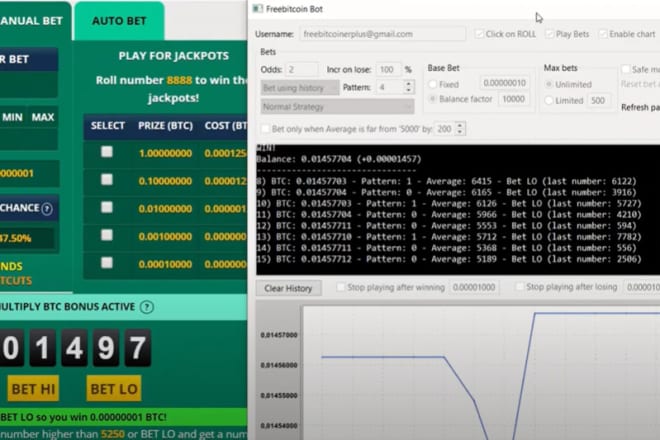
Task: Select the Fixed base bet radio button
Action: point(432,84)
